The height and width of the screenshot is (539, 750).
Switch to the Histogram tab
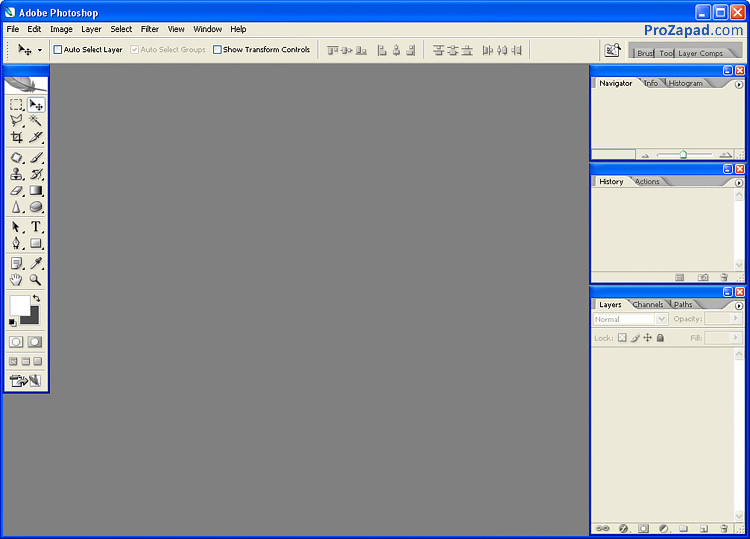pyautogui.click(x=686, y=83)
